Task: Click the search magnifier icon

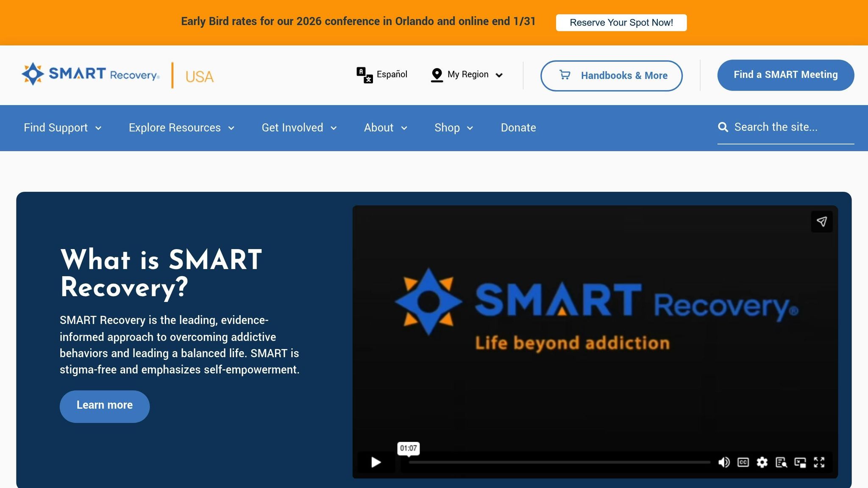Action: pos(723,127)
